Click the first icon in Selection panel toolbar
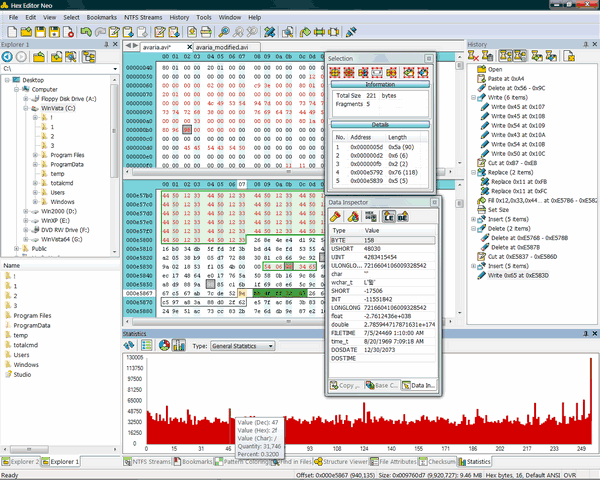Viewport: 600px width, 480px height. point(337,72)
